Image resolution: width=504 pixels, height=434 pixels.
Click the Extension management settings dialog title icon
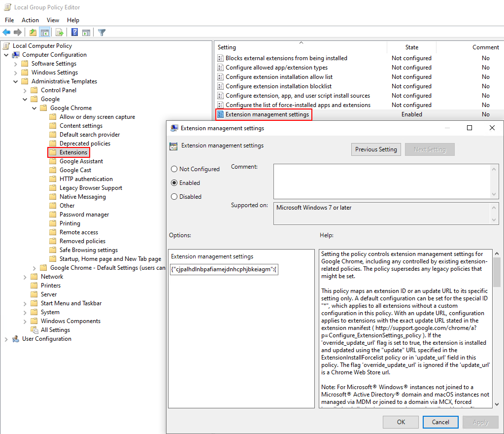pyautogui.click(x=174, y=128)
